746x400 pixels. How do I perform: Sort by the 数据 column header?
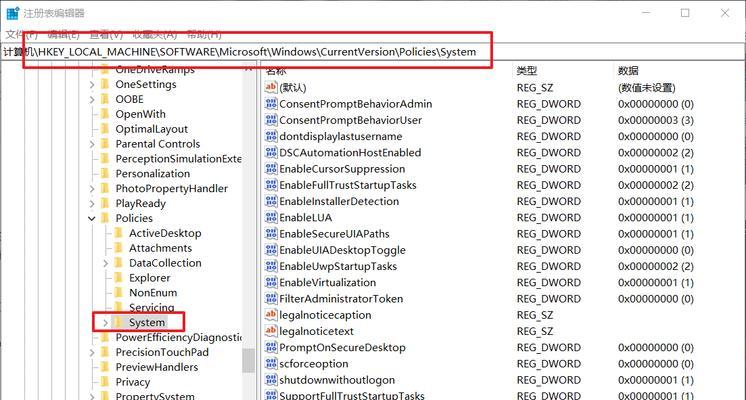628,71
